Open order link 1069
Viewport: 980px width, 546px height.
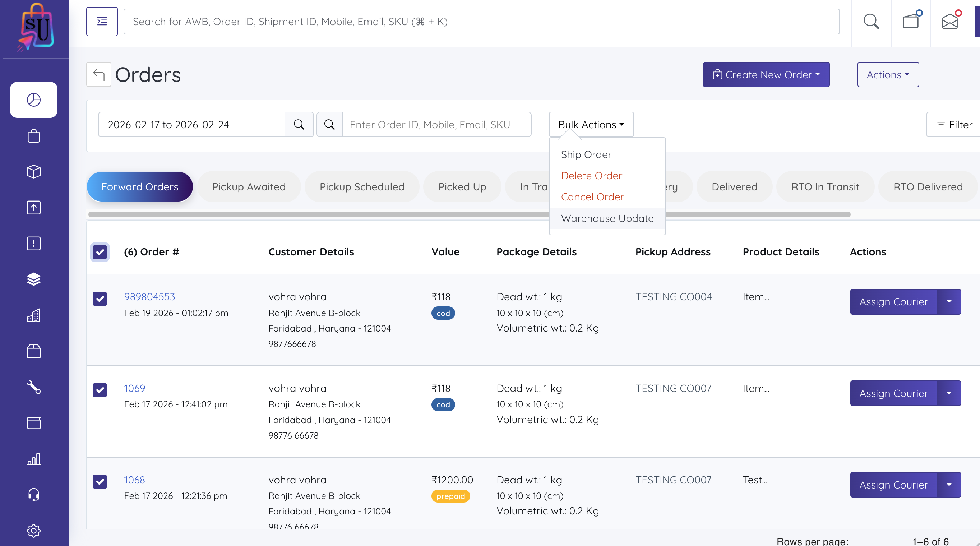[x=134, y=388]
